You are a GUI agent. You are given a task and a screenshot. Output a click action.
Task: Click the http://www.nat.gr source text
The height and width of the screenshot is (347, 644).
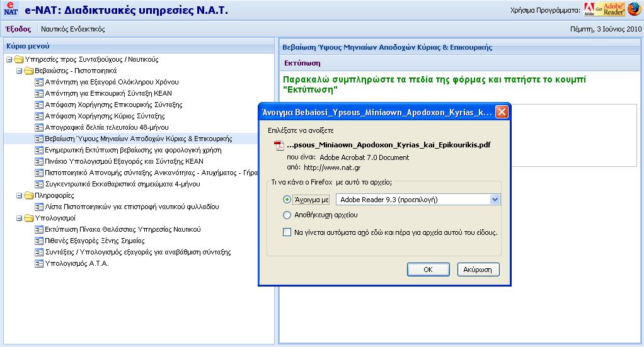coord(332,168)
